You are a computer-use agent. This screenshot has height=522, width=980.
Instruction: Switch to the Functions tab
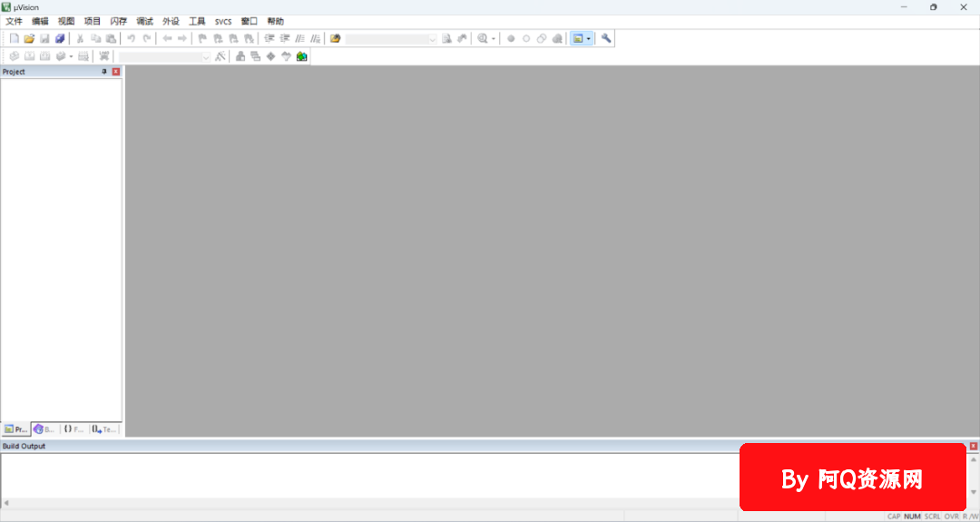pos(74,428)
